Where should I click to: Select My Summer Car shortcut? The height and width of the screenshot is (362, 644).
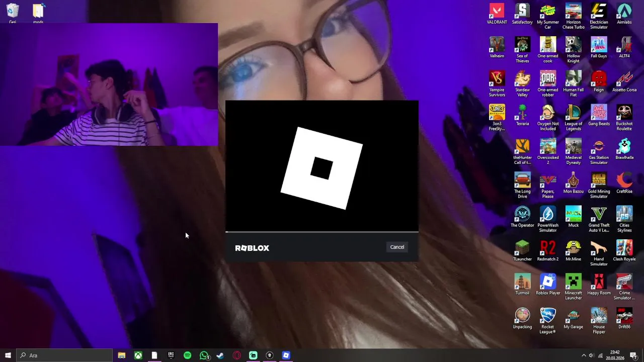(548, 16)
